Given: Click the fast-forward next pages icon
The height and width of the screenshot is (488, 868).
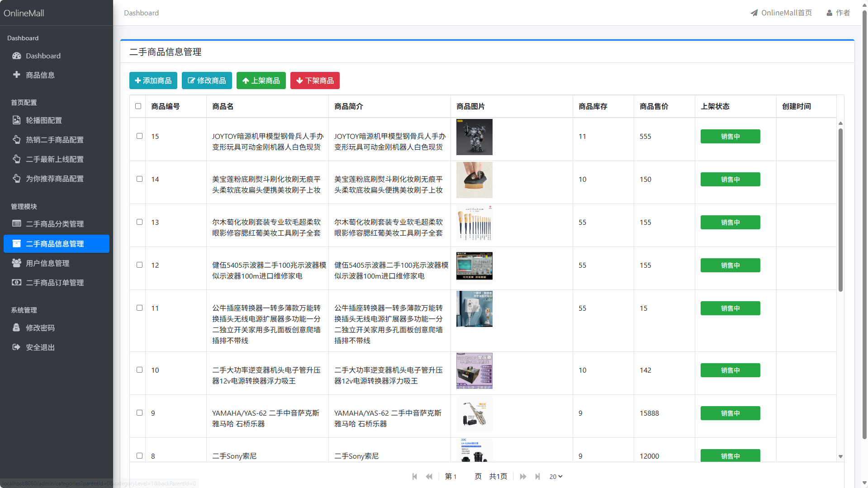Looking at the screenshot, I should point(523,476).
